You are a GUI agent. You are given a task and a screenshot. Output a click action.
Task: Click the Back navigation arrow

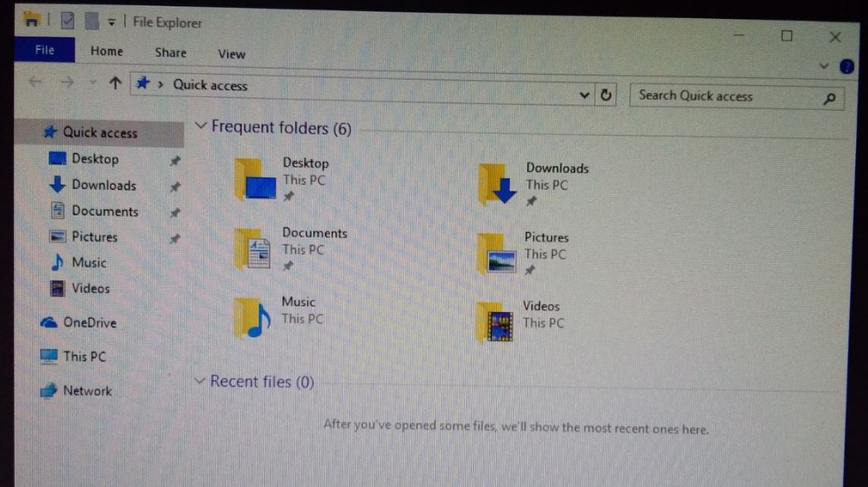pos(35,82)
